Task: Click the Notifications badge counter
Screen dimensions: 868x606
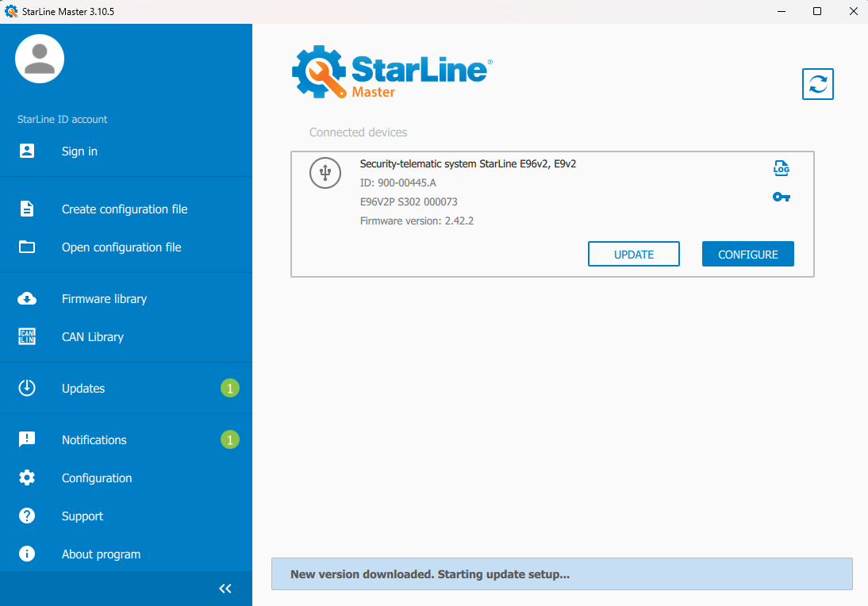Action: tap(229, 439)
